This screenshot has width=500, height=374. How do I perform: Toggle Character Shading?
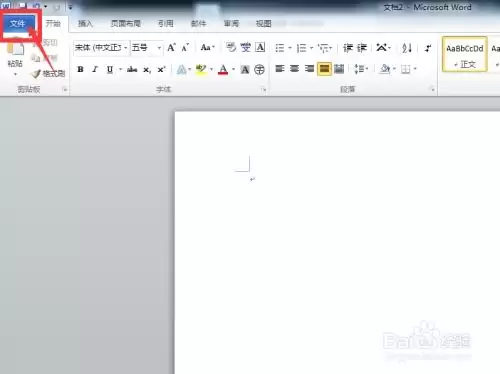tap(245, 69)
